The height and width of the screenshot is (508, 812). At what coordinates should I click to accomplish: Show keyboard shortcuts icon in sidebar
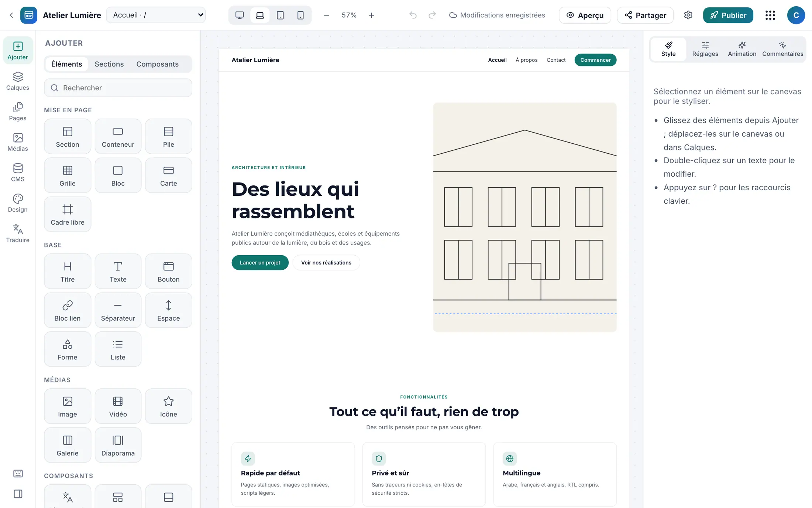(x=18, y=474)
